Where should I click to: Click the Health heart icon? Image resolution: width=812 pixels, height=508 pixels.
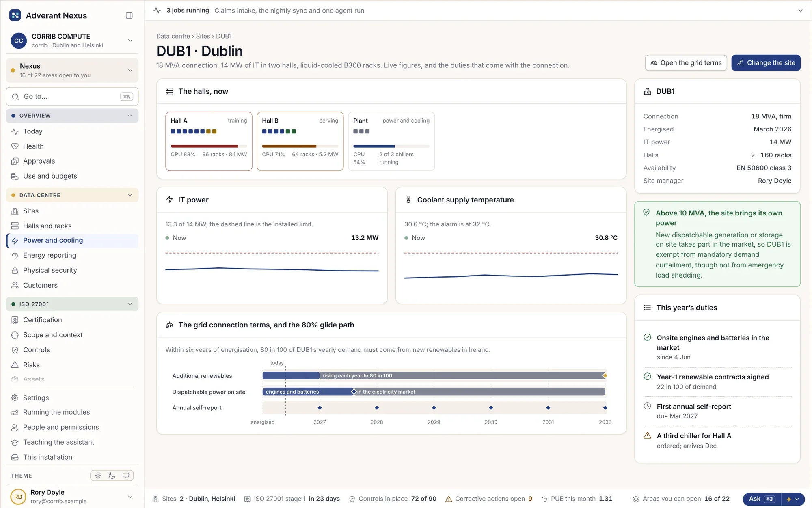pyautogui.click(x=15, y=146)
